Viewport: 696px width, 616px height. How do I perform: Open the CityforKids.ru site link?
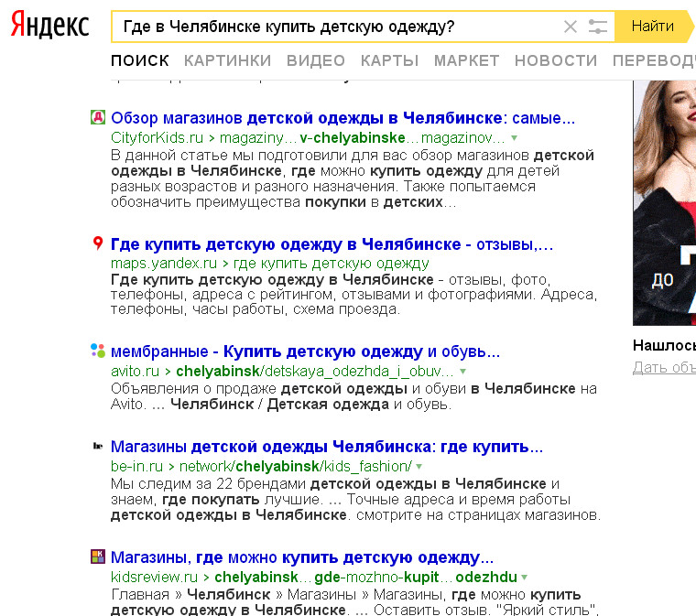(157, 138)
